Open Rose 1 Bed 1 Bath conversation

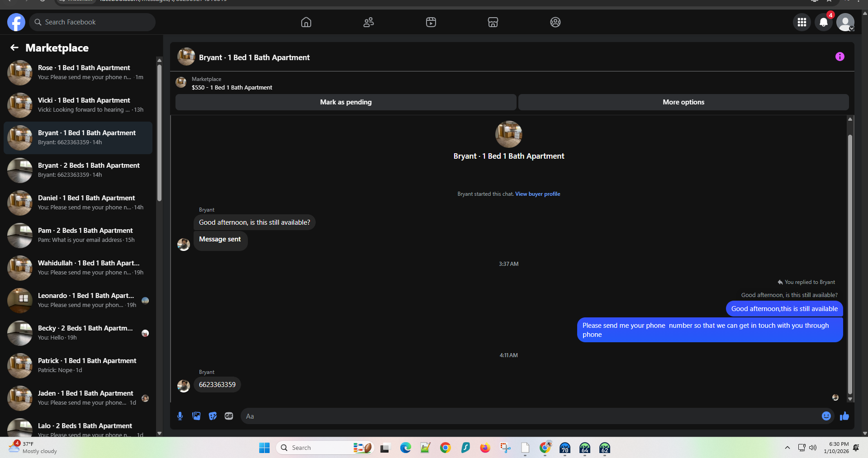click(x=78, y=73)
